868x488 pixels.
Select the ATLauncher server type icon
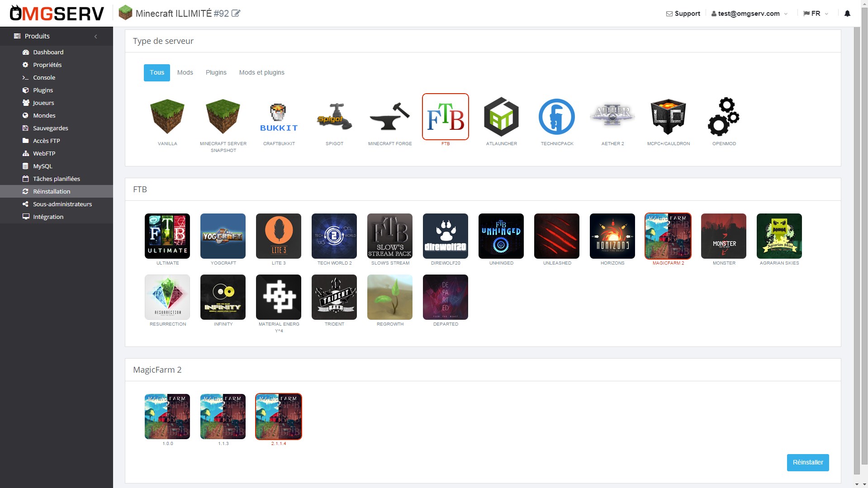tap(501, 117)
